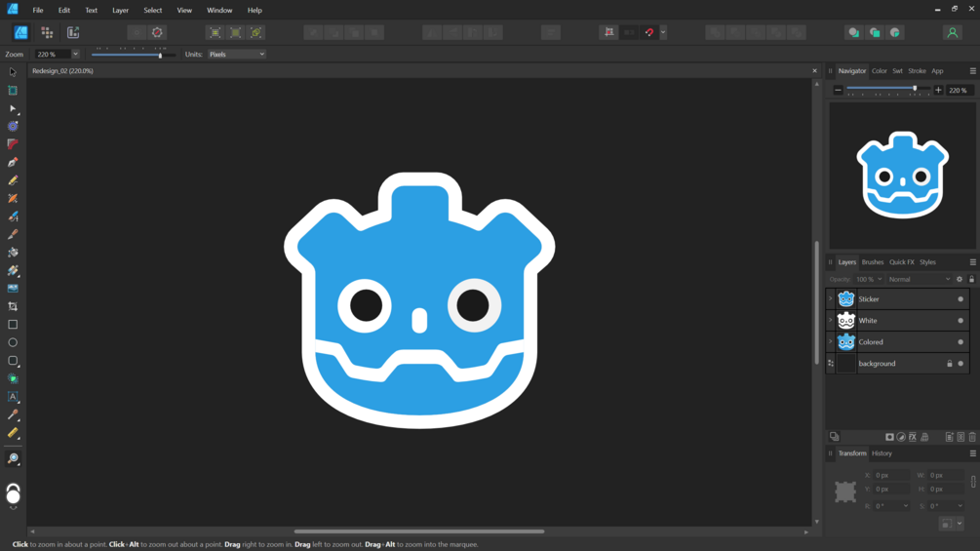Open the Layer menu

(x=120, y=10)
